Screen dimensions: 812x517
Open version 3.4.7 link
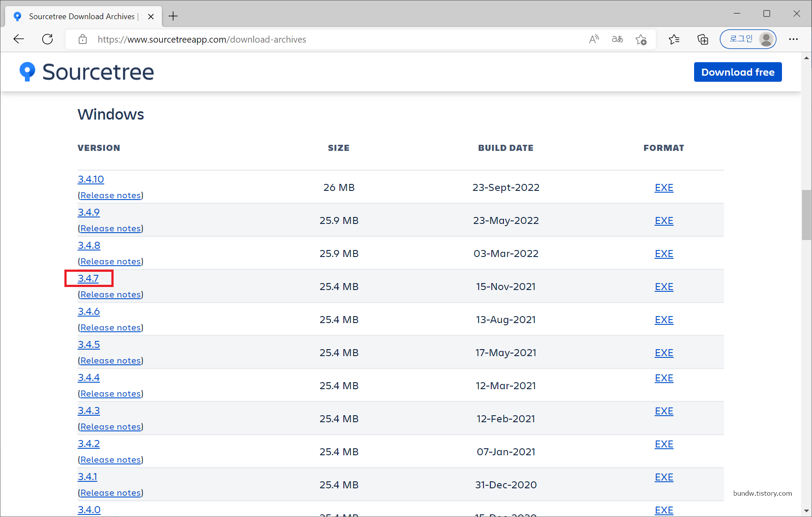pos(88,278)
